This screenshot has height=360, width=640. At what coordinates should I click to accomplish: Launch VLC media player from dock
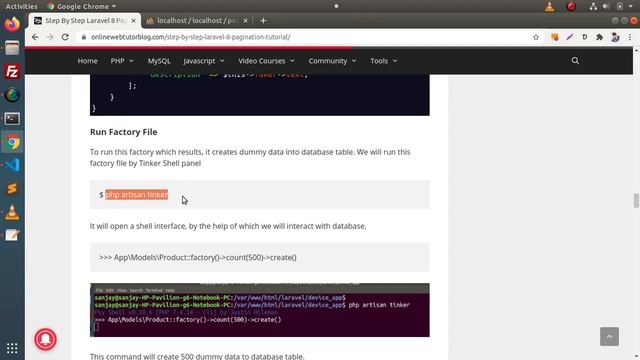pyautogui.click(x=12, y=212)
